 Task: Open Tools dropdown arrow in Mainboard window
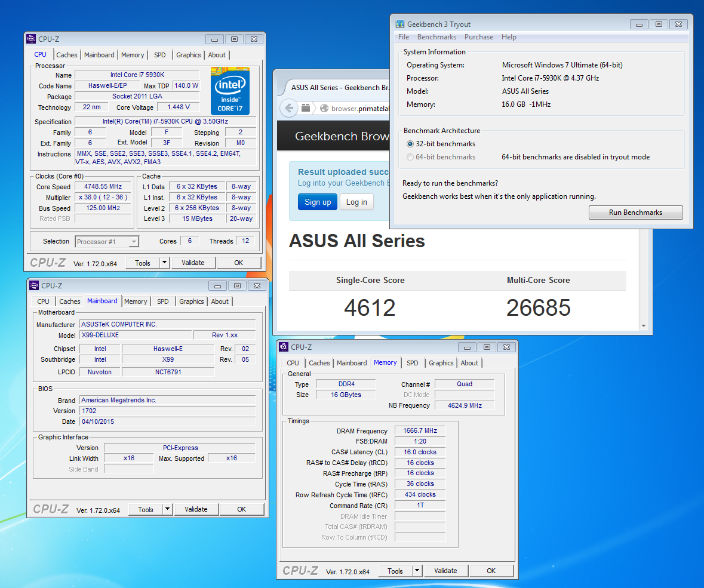(167, 509)
